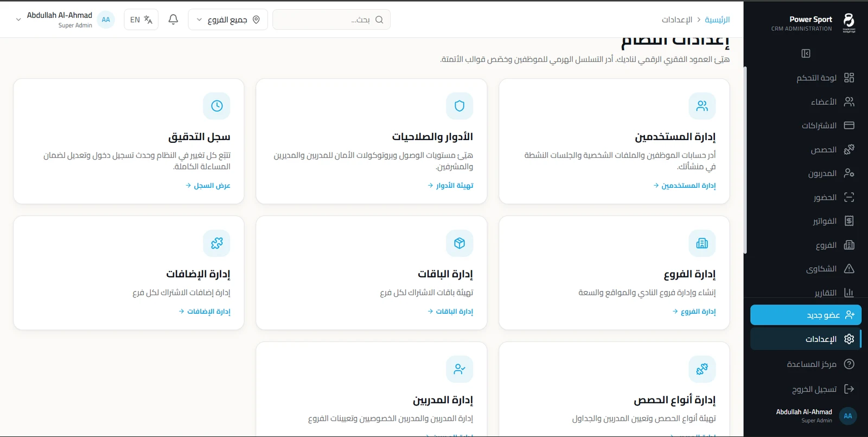This screenshot has width=868, height=437.
Task: Click the إدارة المدربين user-check icon
Action: 459,369
